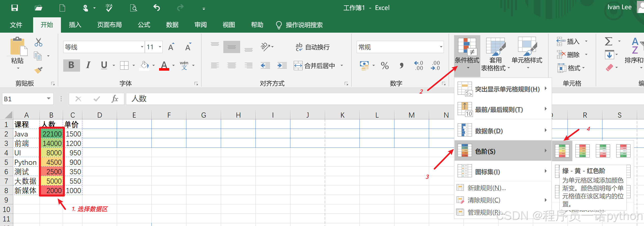Image resolution: width=644 pixels, height=226 pixels.
Task: Click the Borders grid icon
Action: click(124, 65)
